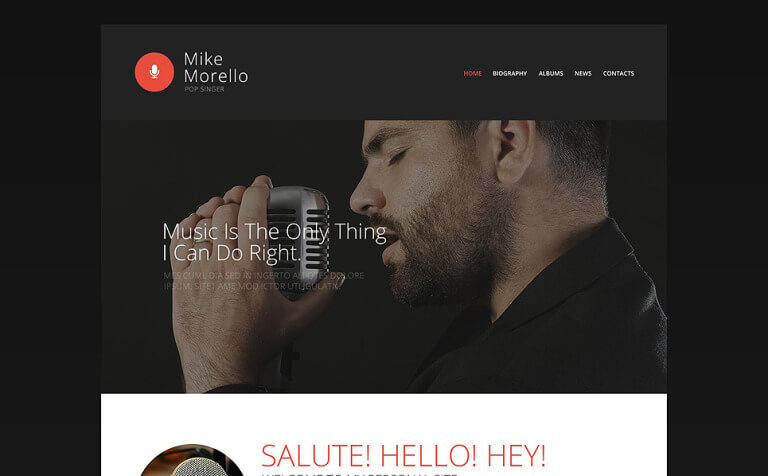Click the empty header area beside the logo
The height and width of the screenshot is (476, 768).
(355, 72)
